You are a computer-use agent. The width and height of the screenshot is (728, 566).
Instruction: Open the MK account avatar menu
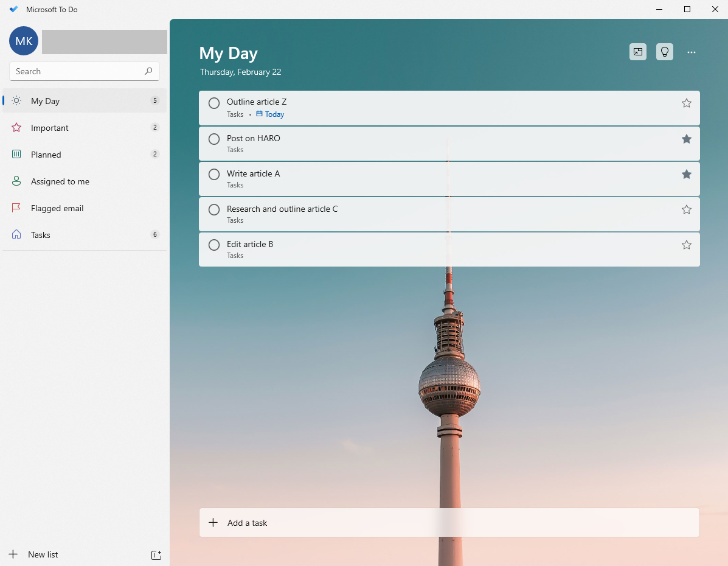(x=24, y=41)
